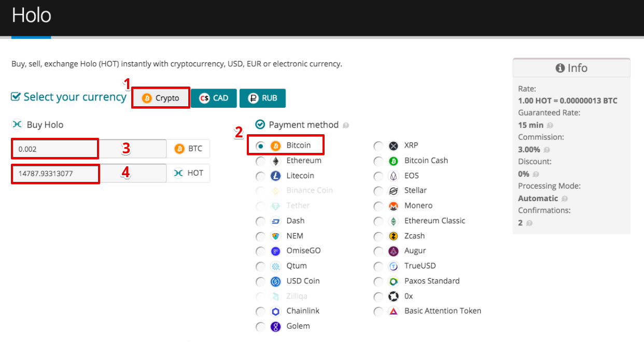Click the Holo page title
This screenshot has height=342, width=644.
point(32,15)
